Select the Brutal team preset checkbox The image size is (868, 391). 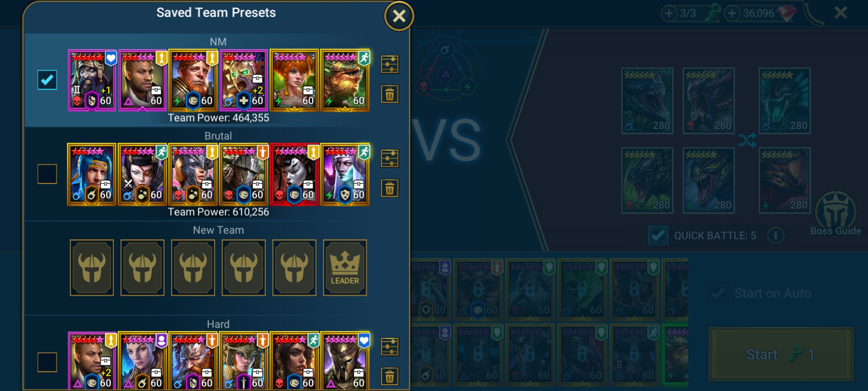(47, 174)
